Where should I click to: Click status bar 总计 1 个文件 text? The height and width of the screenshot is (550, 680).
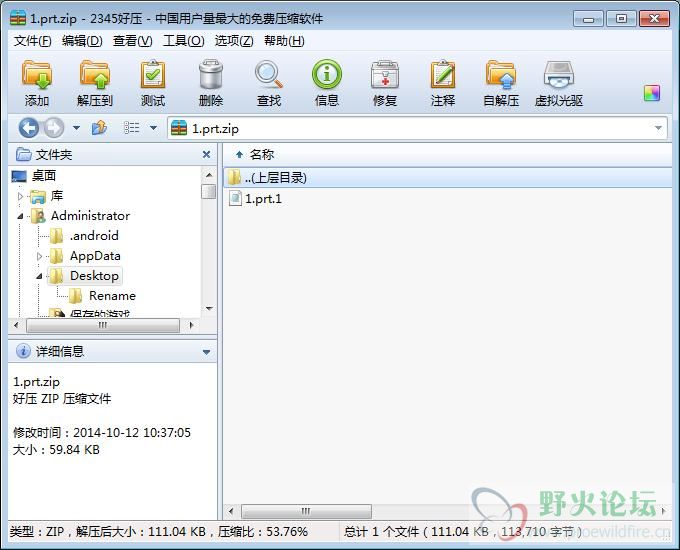coord(382,532)
